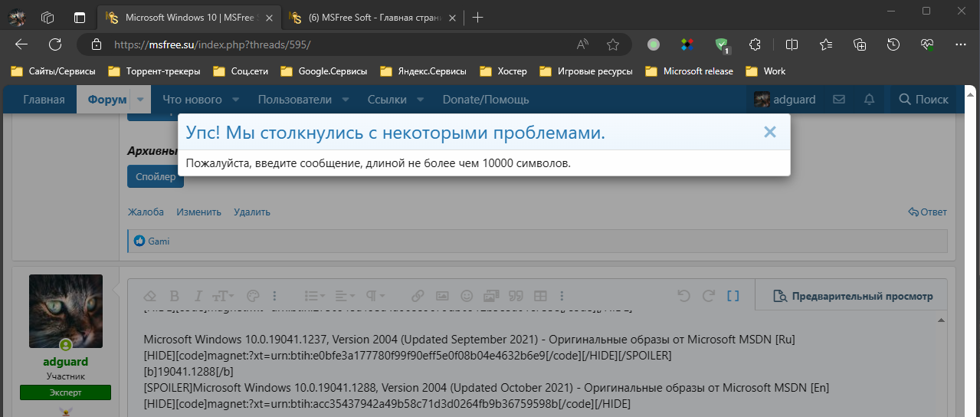Expand the Ссылки dropdown arrow
Image resolution: width=980 pixels, height=417 pixels.
tap(421, 99)
